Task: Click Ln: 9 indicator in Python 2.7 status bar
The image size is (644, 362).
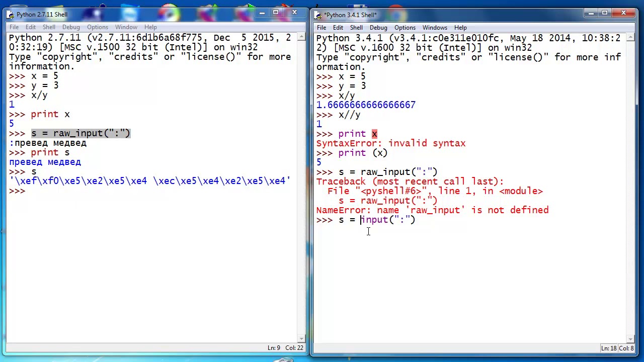Action: coord(274,348)
